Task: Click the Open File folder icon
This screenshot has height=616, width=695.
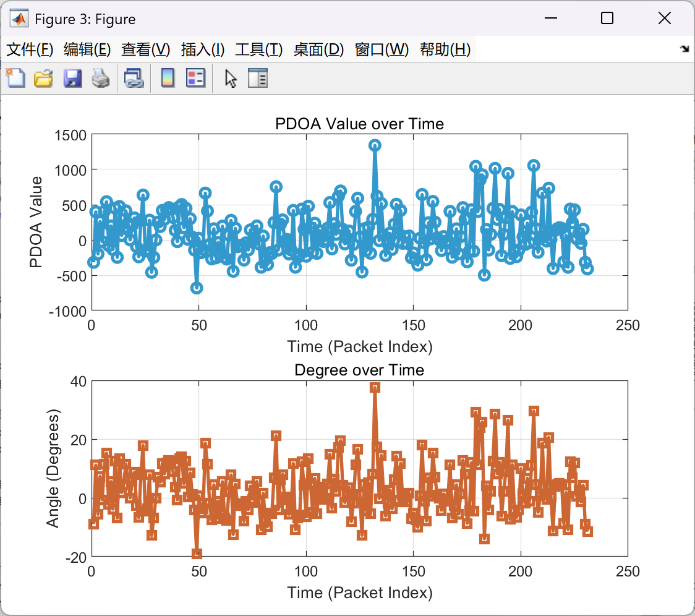Action: 43,78
